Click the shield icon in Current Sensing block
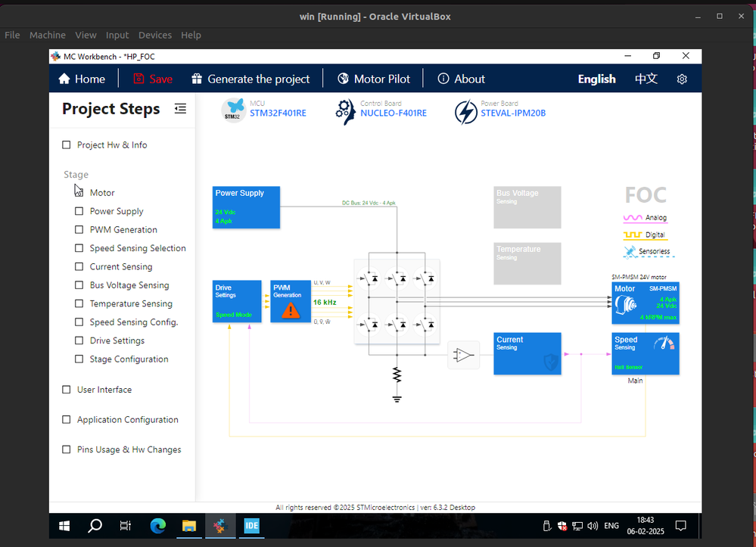Screen dimensions: 756x547 pos(551,362)
